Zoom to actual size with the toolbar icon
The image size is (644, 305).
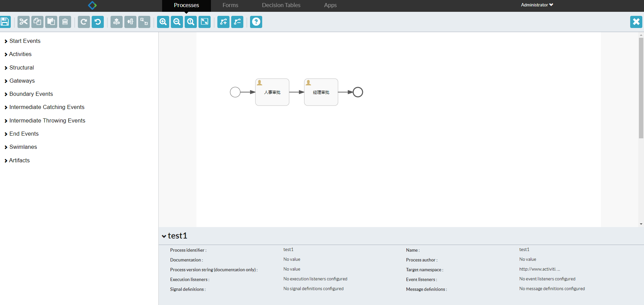[191, 22]
